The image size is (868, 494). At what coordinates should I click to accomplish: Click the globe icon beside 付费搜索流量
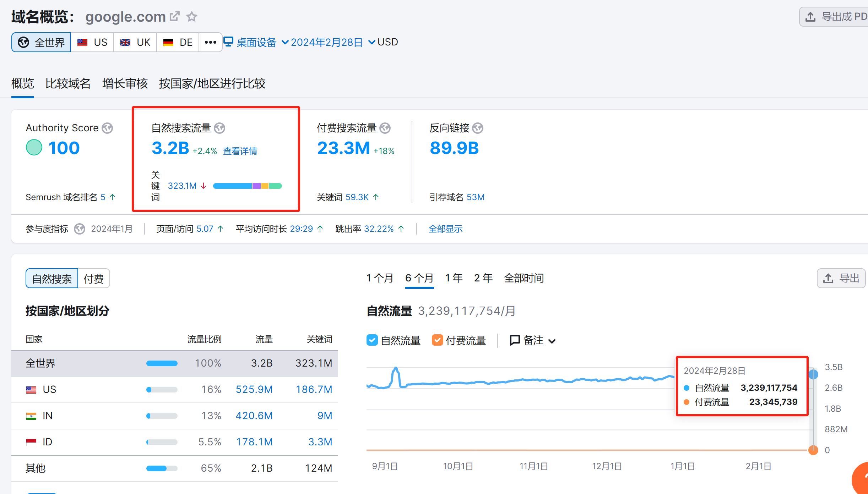385,128
